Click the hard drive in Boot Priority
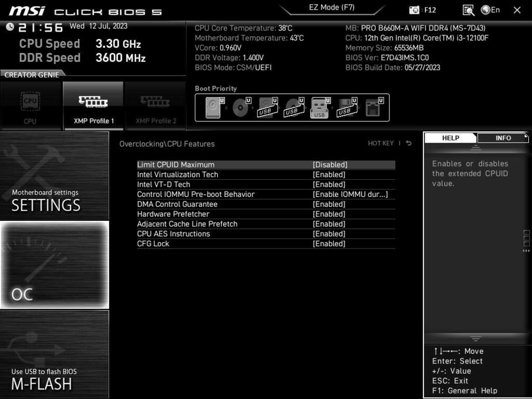 (213, 106)
